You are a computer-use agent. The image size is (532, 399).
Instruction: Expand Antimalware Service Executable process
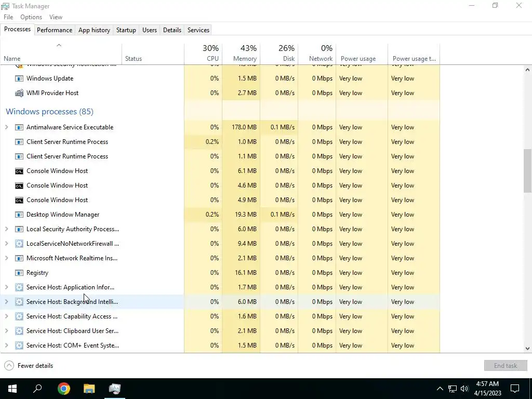pos(6,127)
